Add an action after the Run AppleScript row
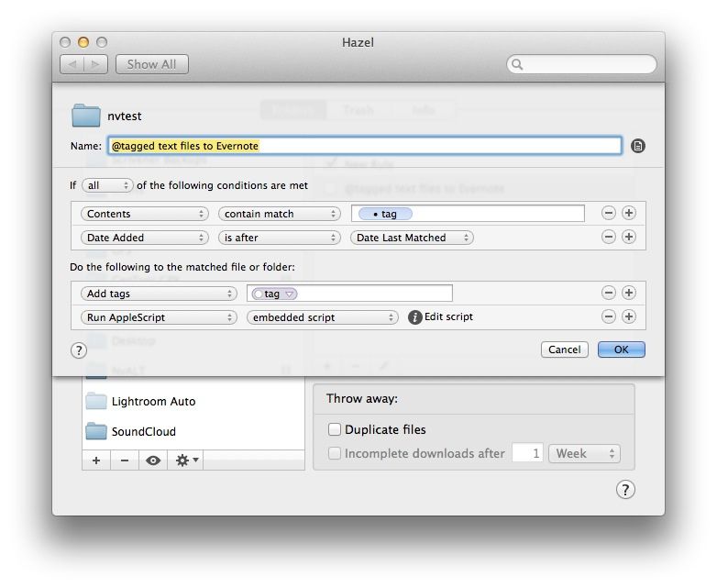Image resolution: width=717 pixels, height=588 pixels. (x=628, y=316)
